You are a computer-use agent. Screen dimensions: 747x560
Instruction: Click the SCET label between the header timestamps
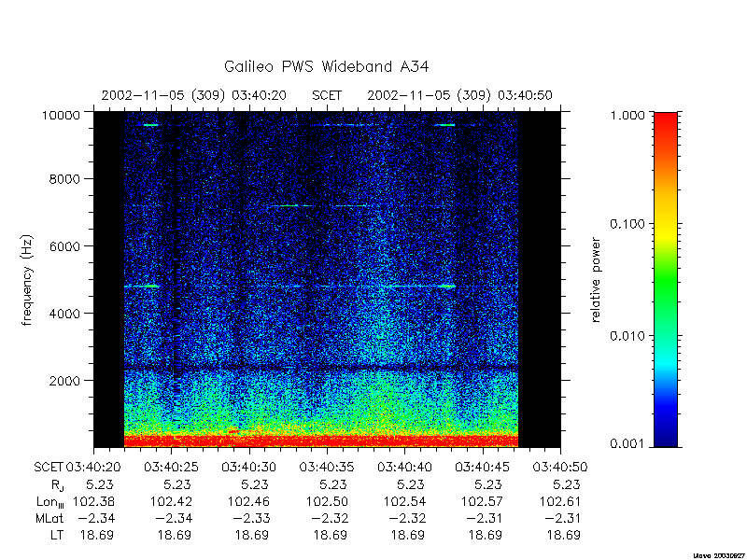[x=327, y=96]
